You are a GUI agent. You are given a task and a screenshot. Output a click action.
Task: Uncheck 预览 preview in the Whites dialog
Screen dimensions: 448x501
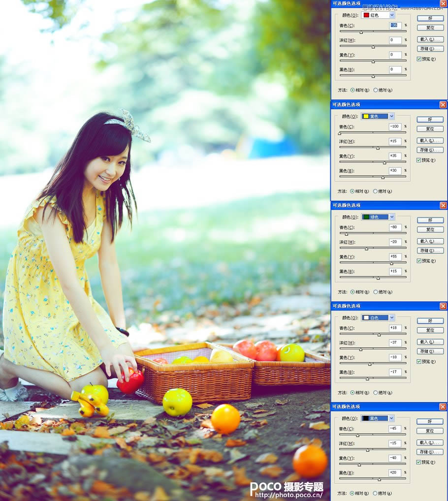(419, 361)
